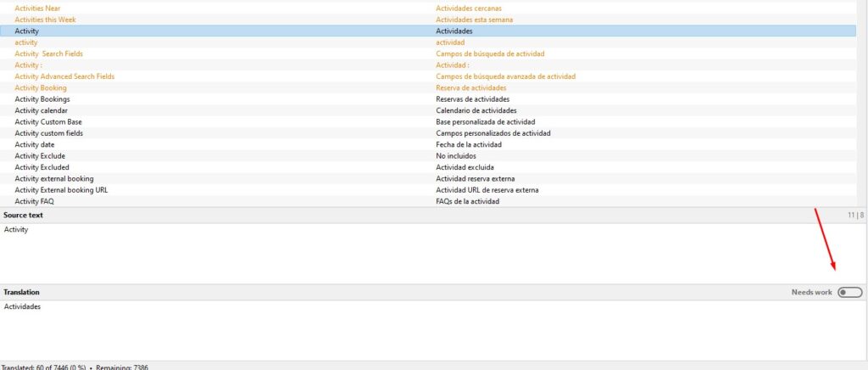The height and width of the screenshot is (370, 868).
Task: Select the "Activity custom fields" entry
Action: [x=48, y=133]
